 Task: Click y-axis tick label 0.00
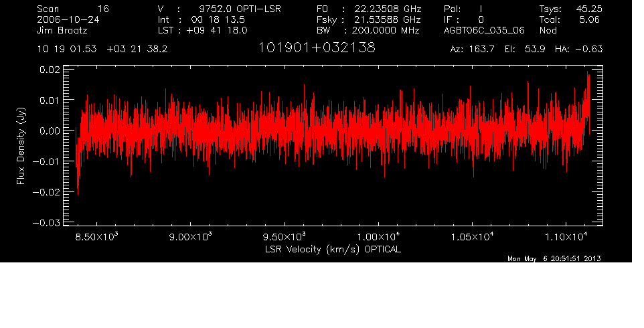[x=50, y=131]
